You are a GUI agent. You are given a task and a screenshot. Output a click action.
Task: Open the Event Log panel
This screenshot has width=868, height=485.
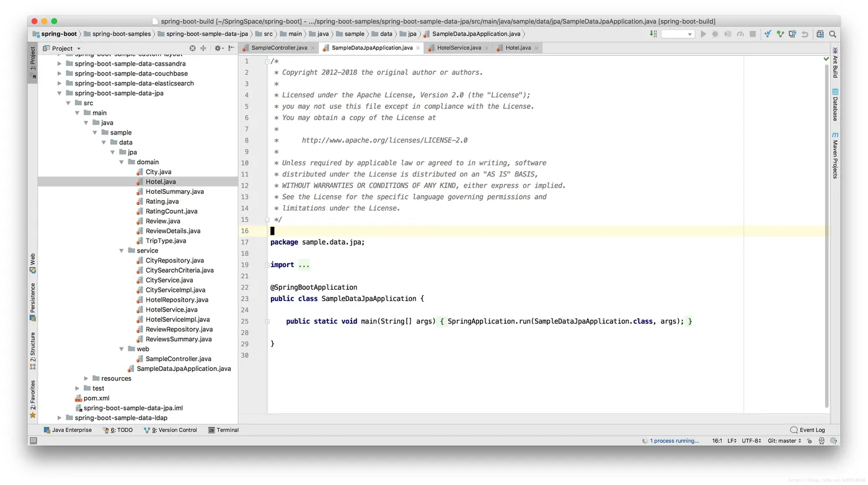pos(808,430)
